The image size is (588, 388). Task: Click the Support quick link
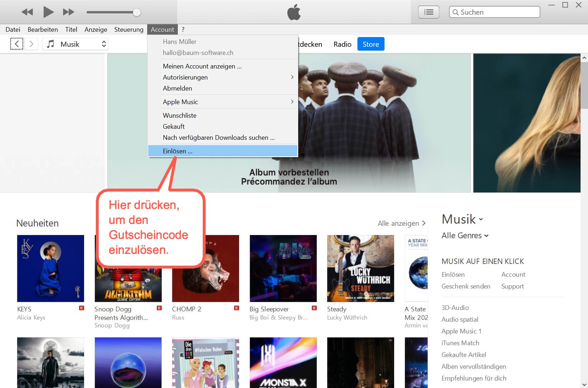point(512,286)
